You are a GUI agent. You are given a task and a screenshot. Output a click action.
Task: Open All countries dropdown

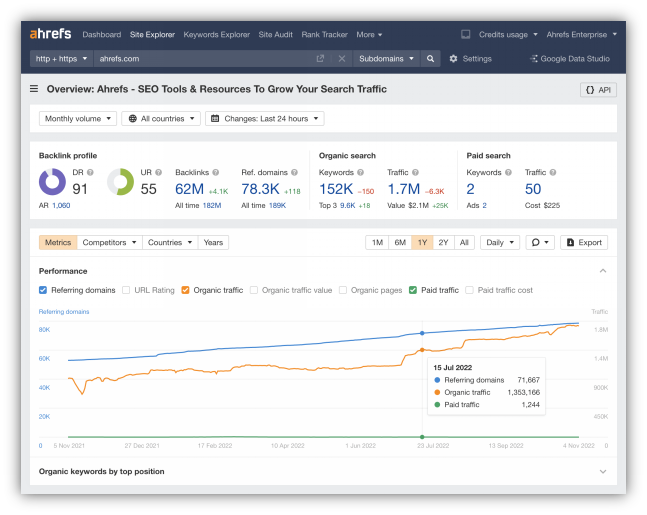click(161, 118)
